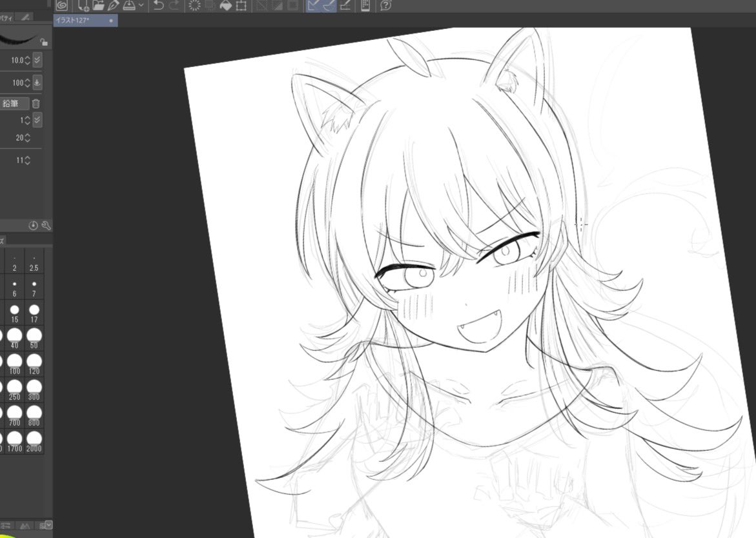The width and height of the screenshot is (756, 538).
Task: Select brush size preset 1700
Action: point(14,442)
